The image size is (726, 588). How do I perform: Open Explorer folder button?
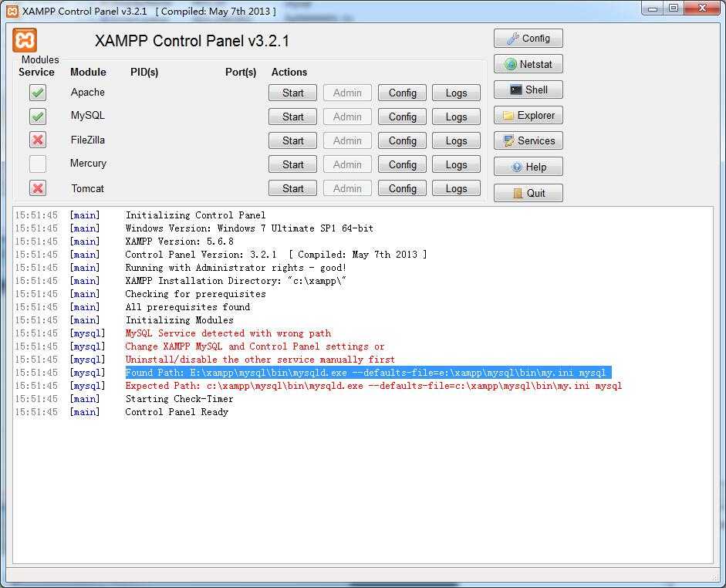click(528, 115)
